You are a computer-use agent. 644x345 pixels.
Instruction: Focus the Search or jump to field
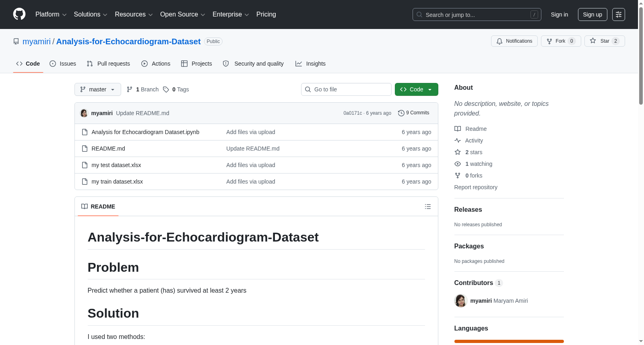coord(477,14)
